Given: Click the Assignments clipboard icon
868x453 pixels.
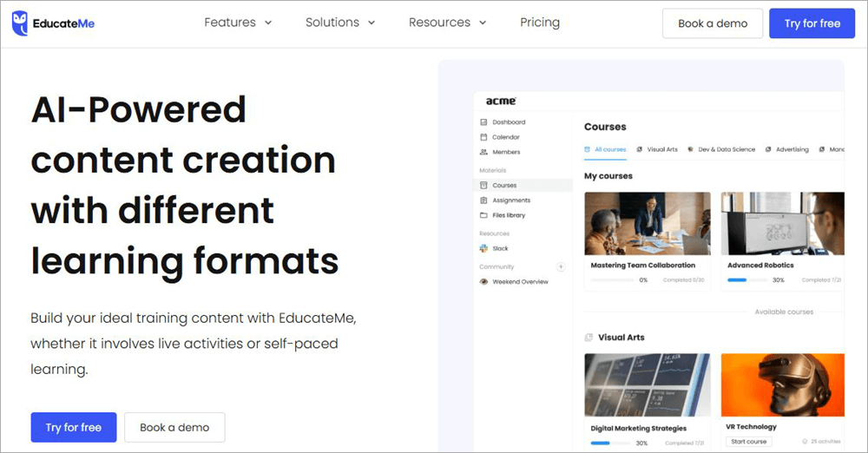Looking at the screenshot, I should coord(483,200).
